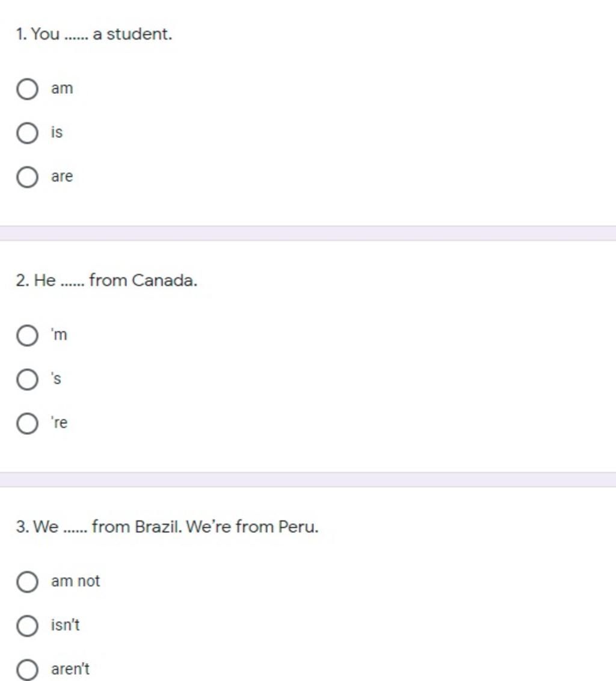Viewport: 616px width, 681px height.
Task: Click the divider bar between questions 2 and 3
Action: click(x=308, y=479)
